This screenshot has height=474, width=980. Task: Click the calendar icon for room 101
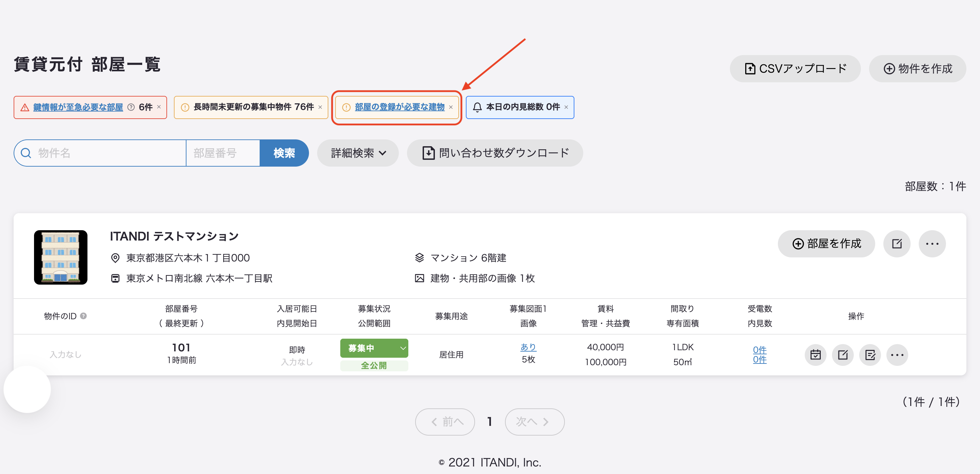pos(816,355)
